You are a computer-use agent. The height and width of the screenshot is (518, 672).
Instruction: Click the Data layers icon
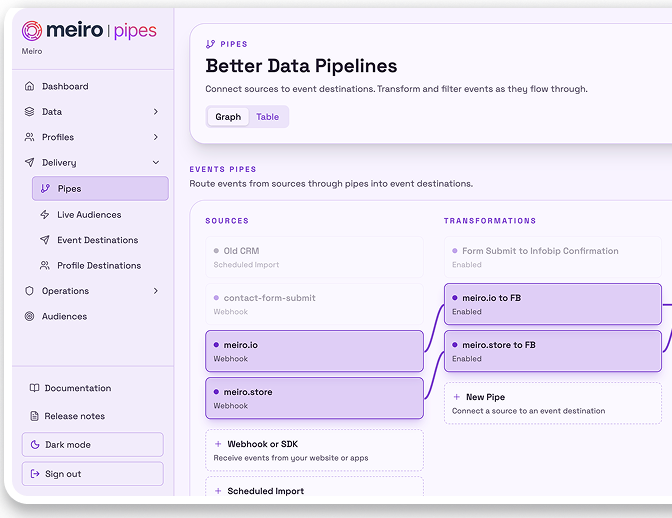click(29, 111)
